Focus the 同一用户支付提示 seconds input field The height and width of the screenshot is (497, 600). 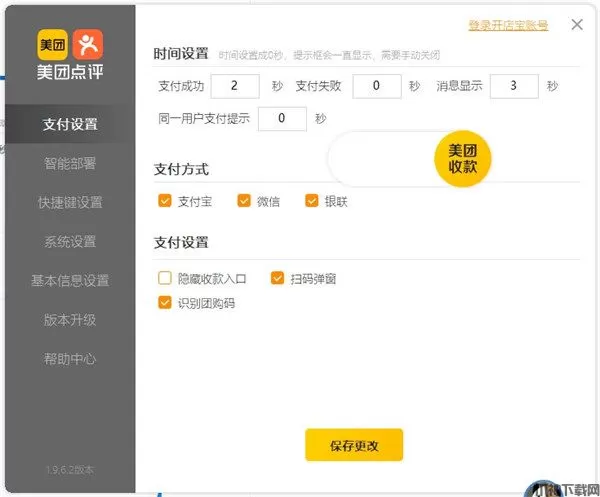(x=282, y=119)
